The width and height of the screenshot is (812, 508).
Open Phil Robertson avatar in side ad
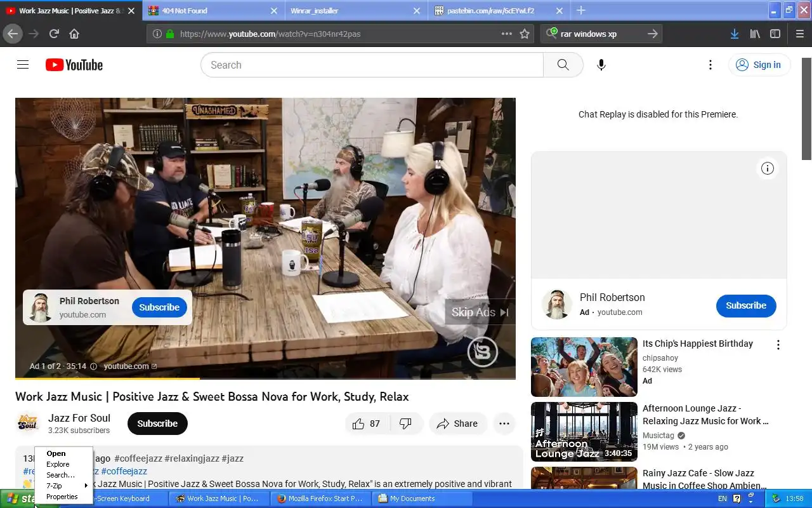tap(557, 305)
